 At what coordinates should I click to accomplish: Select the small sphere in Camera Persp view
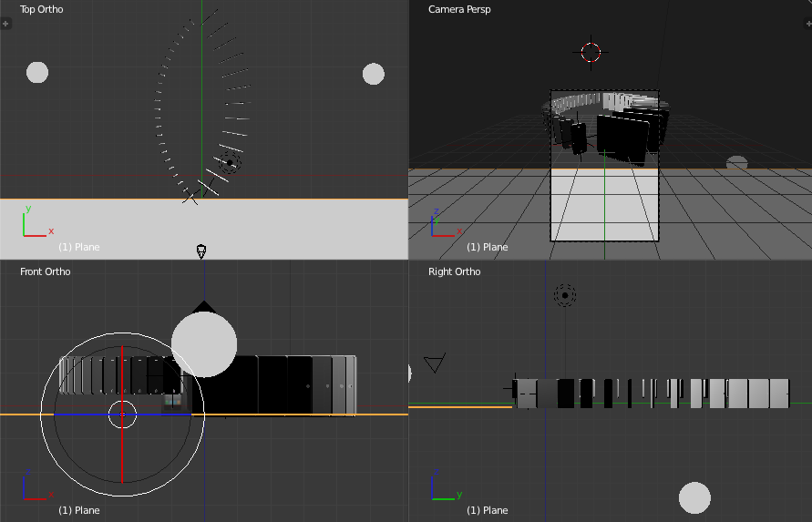point(736,162)
